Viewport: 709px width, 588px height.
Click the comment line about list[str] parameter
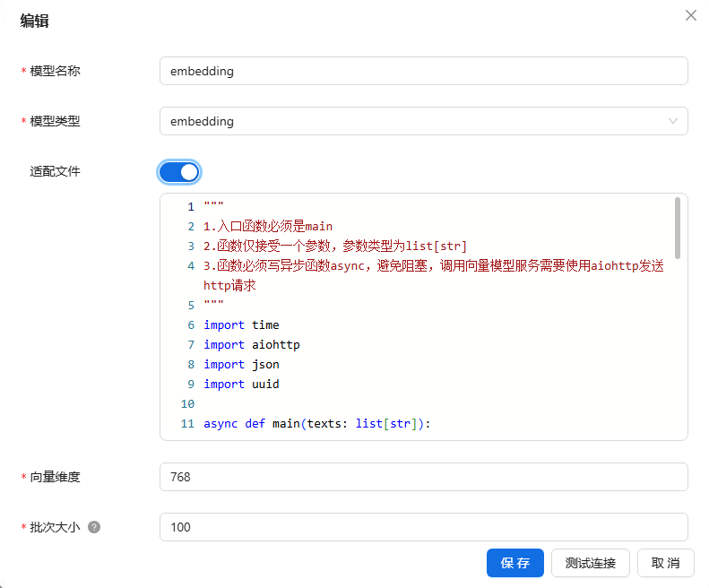335,246
